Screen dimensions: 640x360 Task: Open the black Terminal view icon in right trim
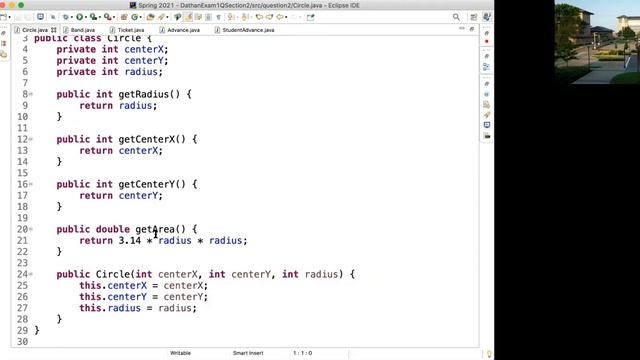(487, 136)
